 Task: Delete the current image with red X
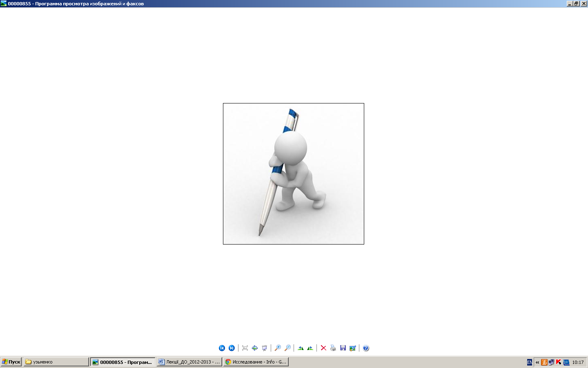[x=323, y=348]
